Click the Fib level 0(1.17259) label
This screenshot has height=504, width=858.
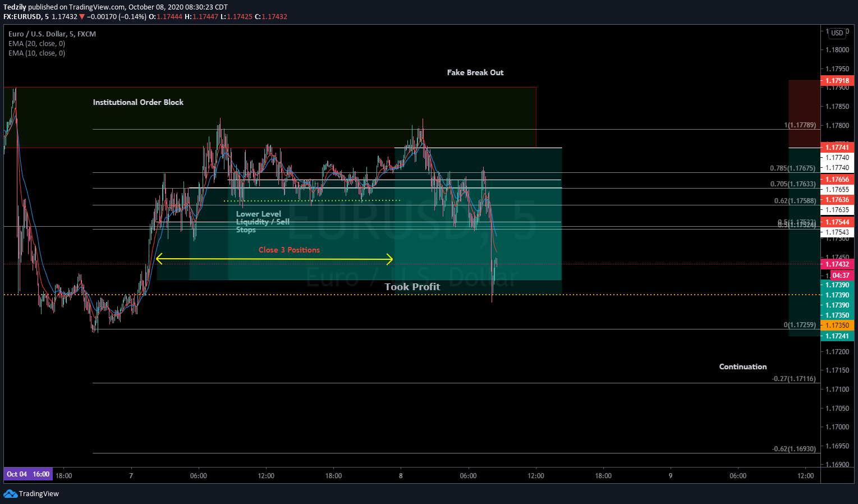800,325
